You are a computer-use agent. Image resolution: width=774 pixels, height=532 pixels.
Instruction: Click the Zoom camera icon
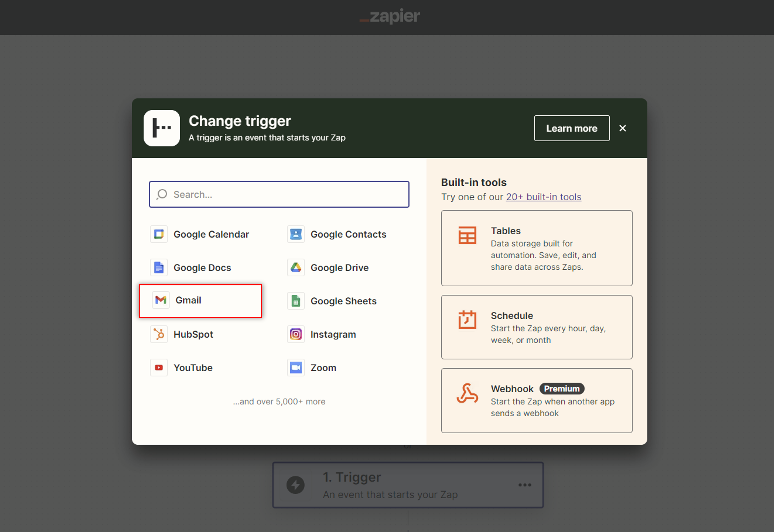click(x=296, y=368)
